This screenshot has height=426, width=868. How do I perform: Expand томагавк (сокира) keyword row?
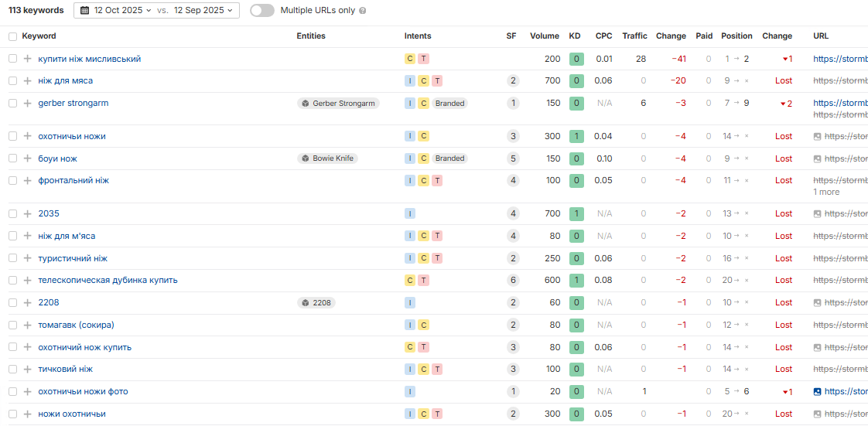28,325
